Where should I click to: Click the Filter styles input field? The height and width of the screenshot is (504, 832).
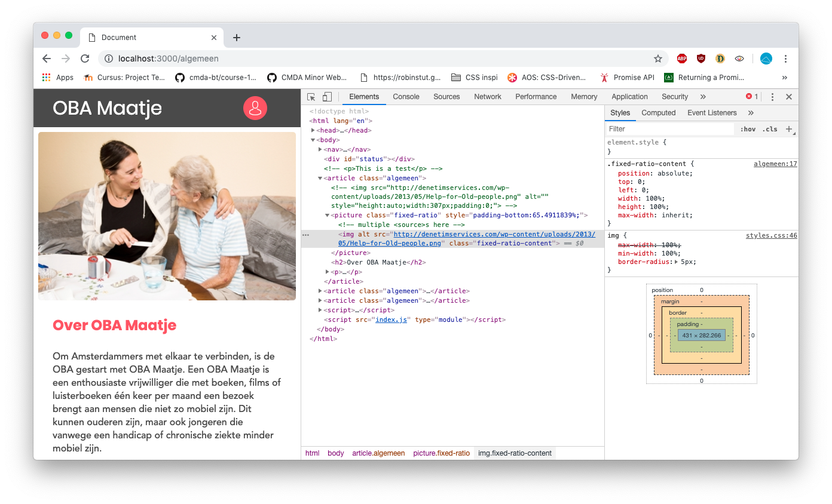point(670,129)
